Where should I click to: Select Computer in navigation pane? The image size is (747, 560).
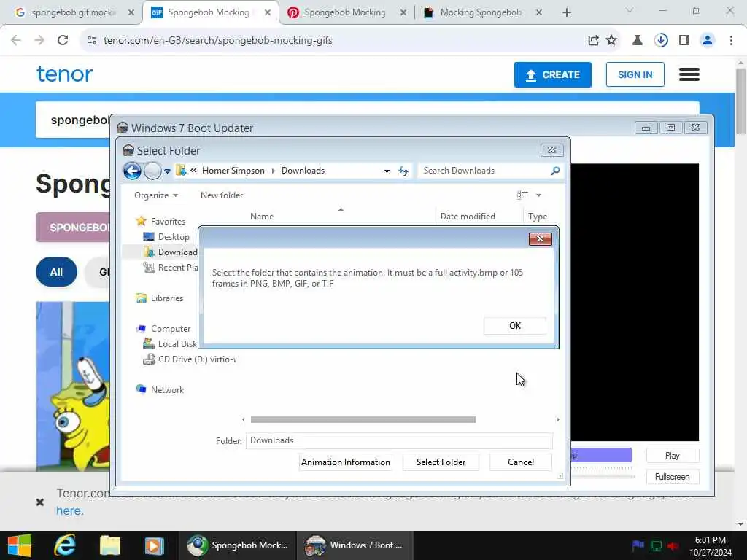coord(163,329)
